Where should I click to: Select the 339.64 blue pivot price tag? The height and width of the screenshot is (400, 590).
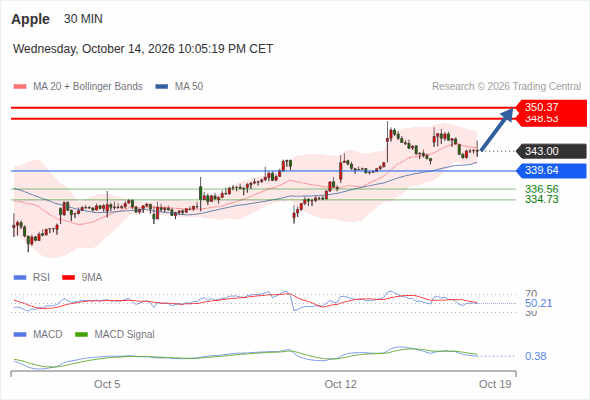tap(551, 170)
